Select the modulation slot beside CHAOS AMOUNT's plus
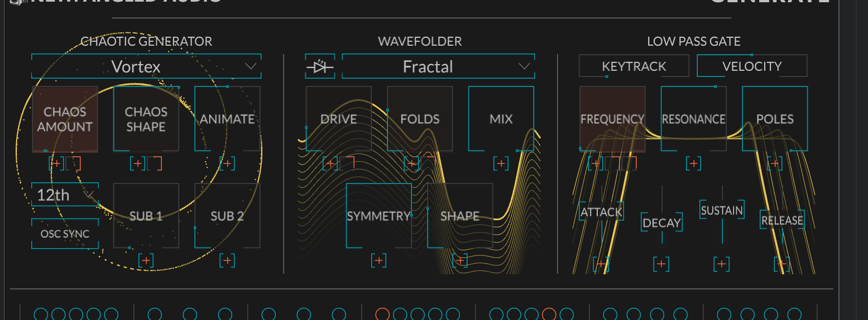 click(73, 163)
